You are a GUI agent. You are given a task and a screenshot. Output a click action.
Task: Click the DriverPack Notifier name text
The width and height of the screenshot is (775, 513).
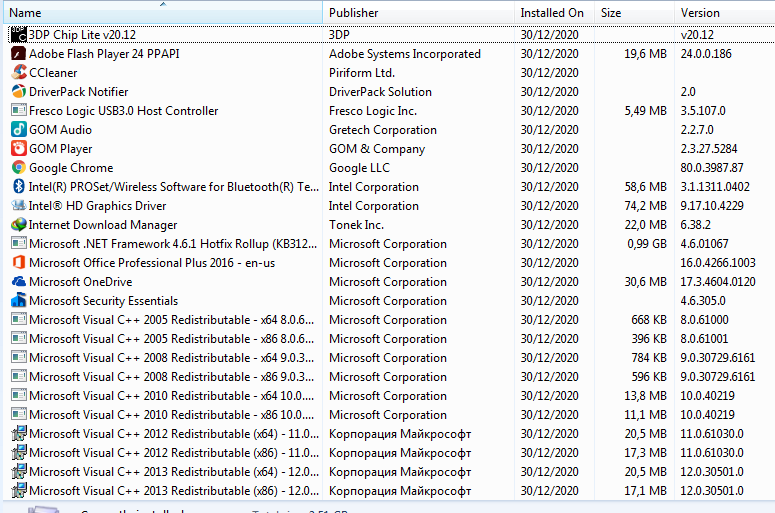(79, 92)
